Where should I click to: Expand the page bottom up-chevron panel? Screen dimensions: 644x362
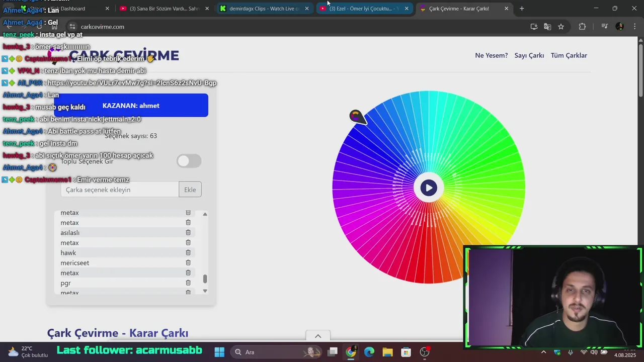pos(318,336)
